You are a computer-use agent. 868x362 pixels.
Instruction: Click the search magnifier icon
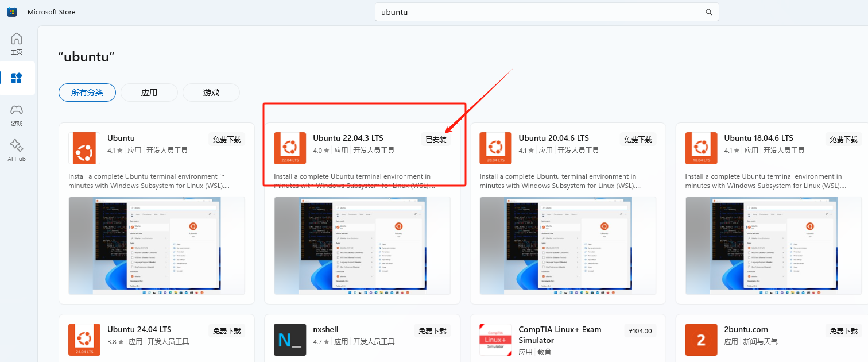[x=709, y=12]
